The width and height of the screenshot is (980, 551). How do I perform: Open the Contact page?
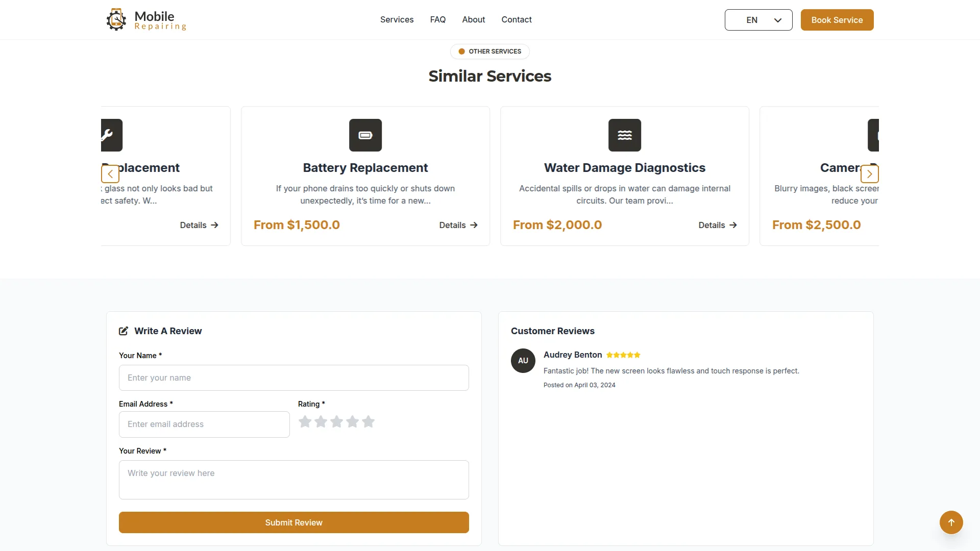click(516, 19)
